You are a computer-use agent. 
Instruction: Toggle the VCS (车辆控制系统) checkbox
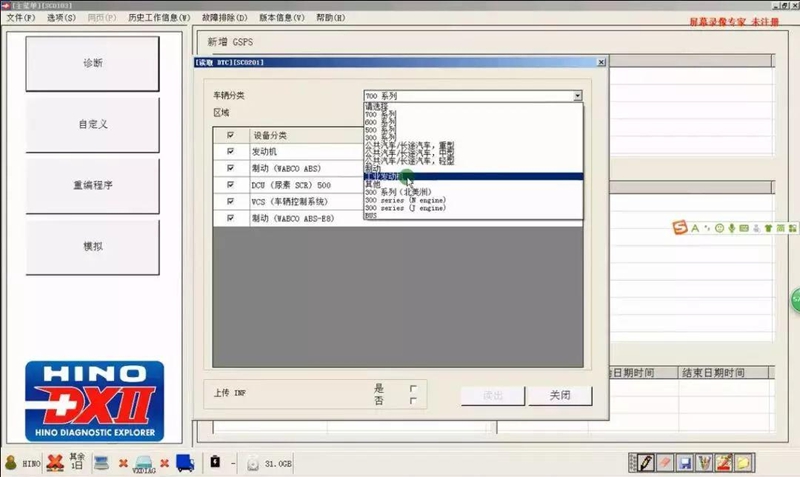[231, 201]
